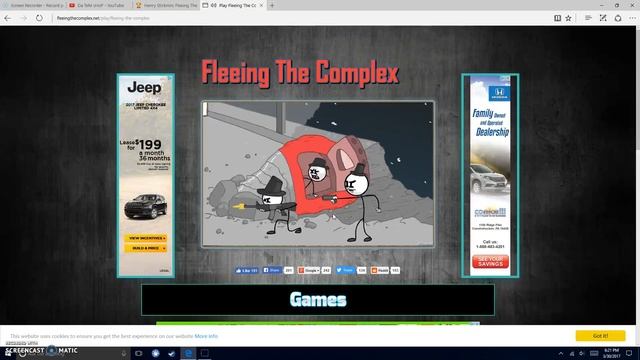
Task: Open the Action Center notification icon
Action: (x=629, y=353)
